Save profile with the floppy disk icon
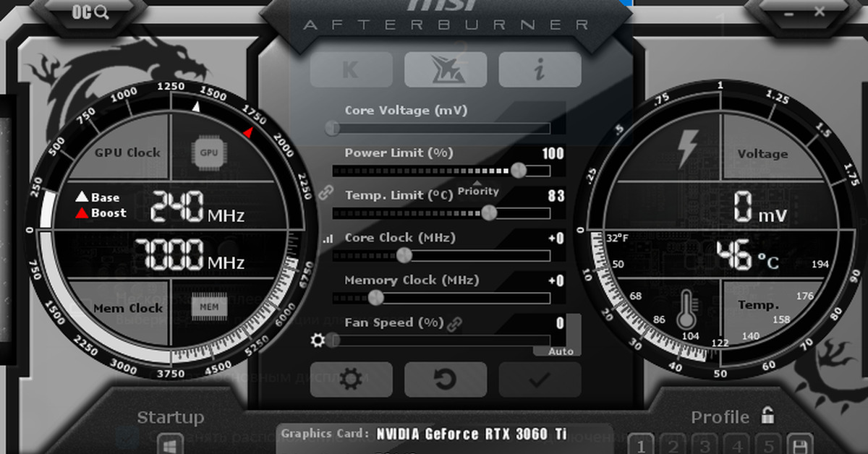Viewport: 868px width, 454px height. (x=801, y=445)
